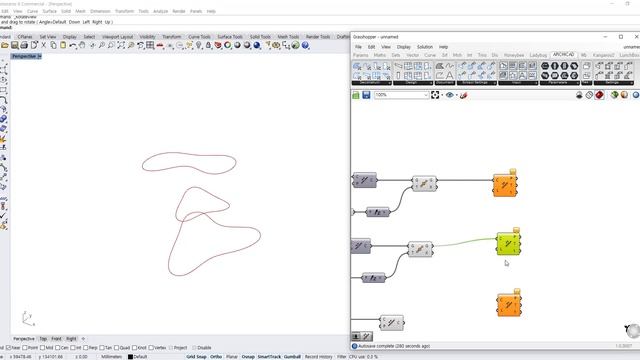Click the Cut (scissors X) icon
640x360 pixels.
coord(44,45)
